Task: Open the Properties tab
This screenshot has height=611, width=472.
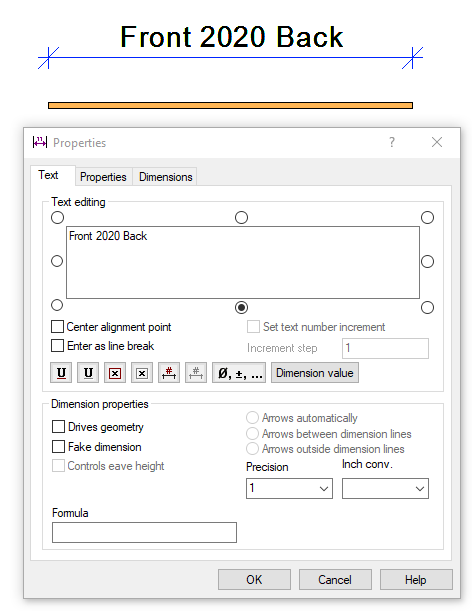Action: coord(103,177)
